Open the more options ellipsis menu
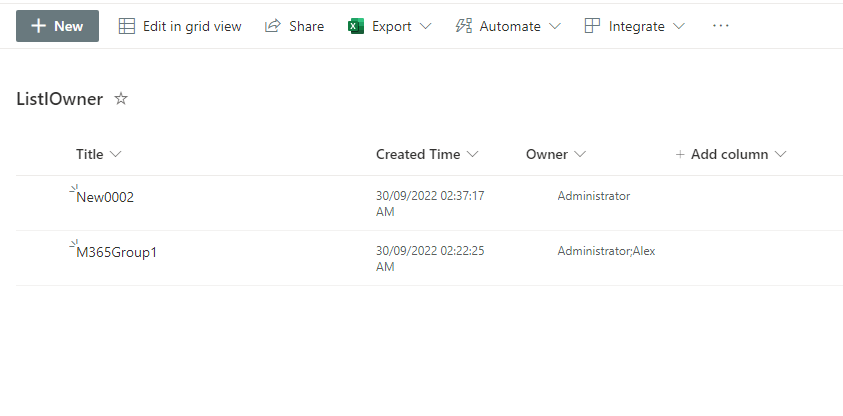Viewport: 843px width, 416px height. click(x=720, y=26)
